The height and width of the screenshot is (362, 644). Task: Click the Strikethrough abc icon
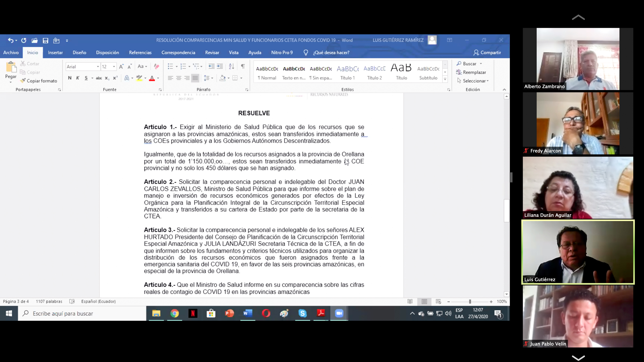99,78
